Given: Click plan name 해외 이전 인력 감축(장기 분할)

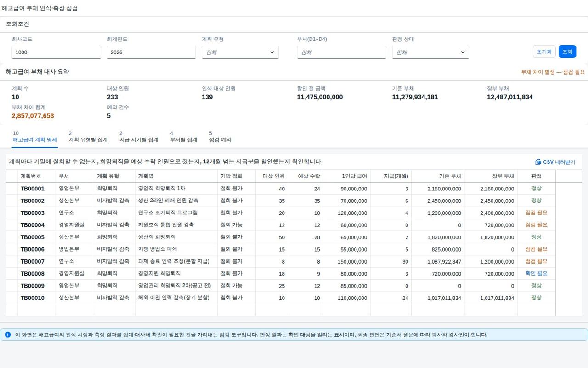Looking at the screenshot, I should [x=174, y=298].
